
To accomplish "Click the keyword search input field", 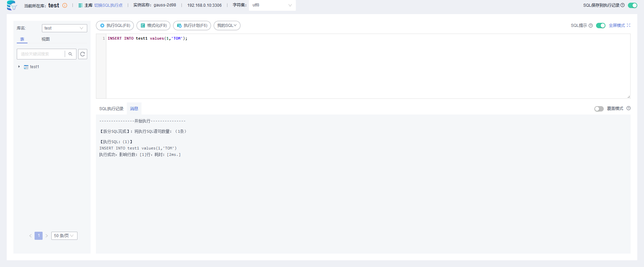I will tap(41, 54).
